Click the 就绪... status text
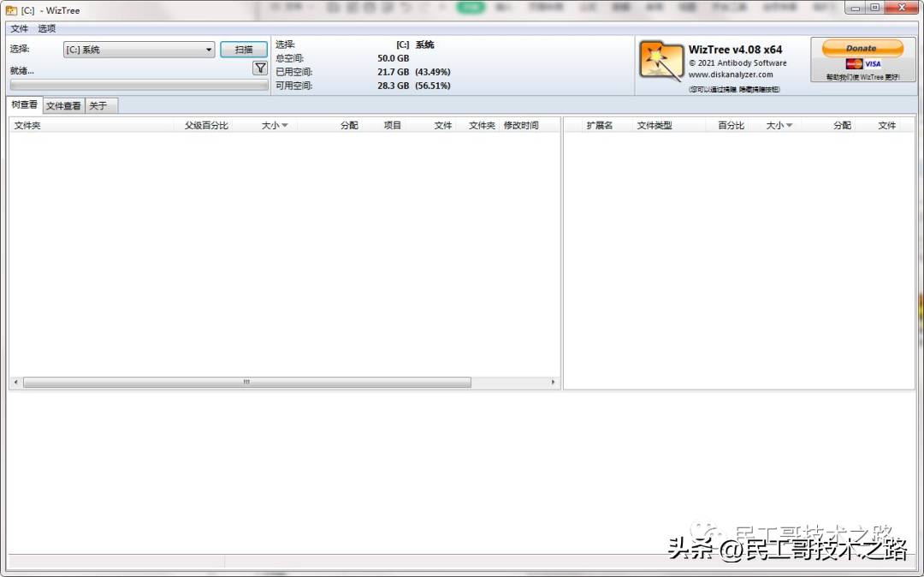The image size is (924, 577). (x=21, y=71)
